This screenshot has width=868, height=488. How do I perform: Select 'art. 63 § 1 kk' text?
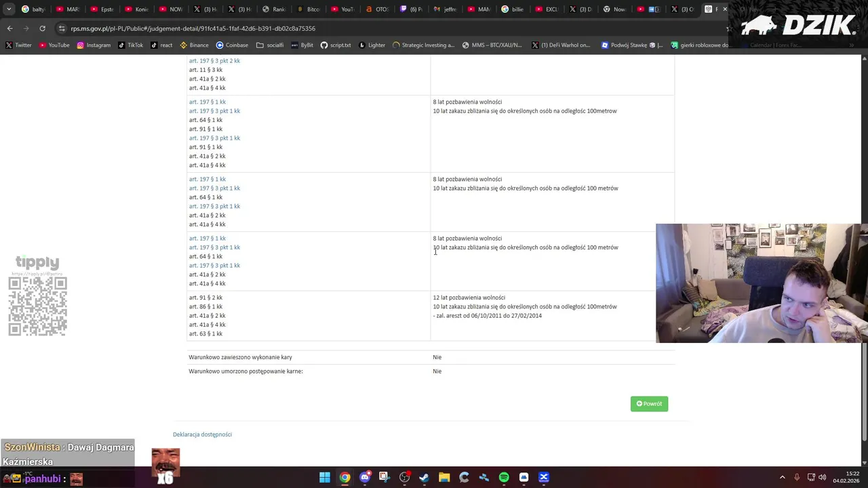coord(205,334)
